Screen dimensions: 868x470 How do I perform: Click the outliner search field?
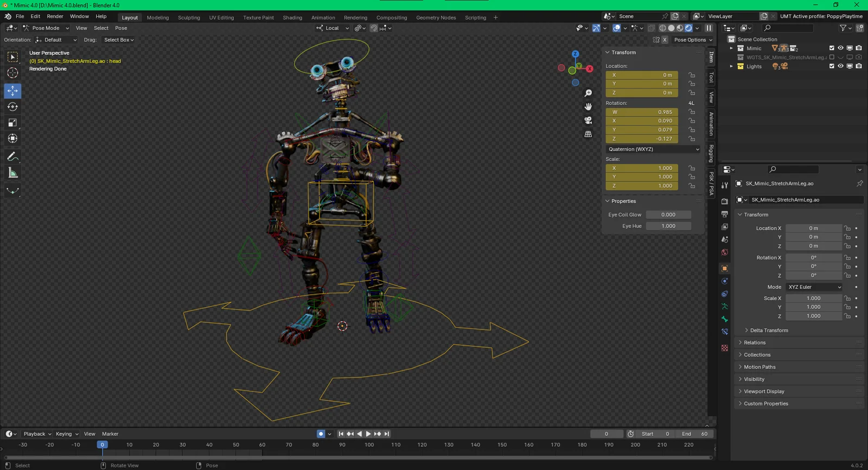787,28
